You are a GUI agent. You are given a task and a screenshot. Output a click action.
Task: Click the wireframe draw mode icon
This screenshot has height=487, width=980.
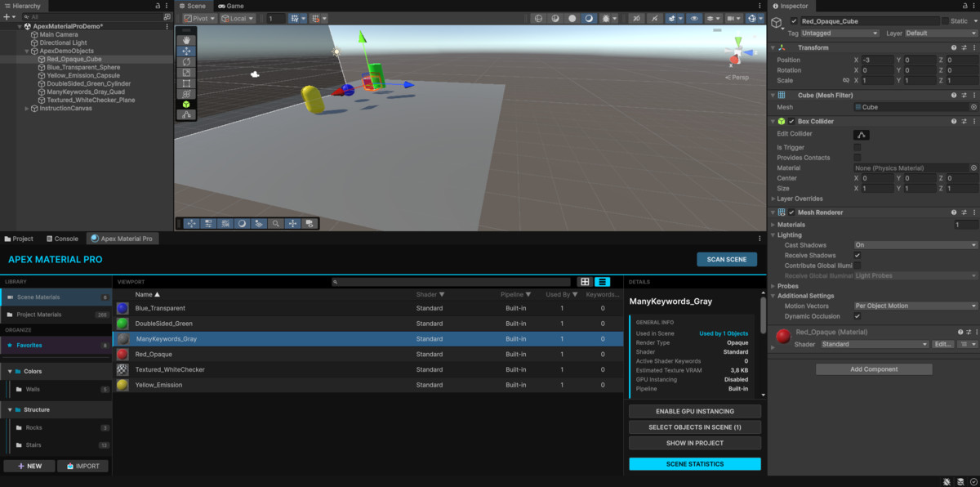point(539,18)
